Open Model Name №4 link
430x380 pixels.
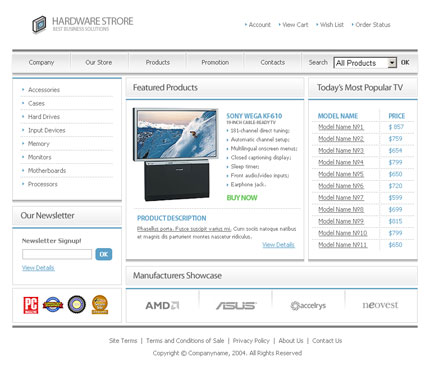(341, 162)
